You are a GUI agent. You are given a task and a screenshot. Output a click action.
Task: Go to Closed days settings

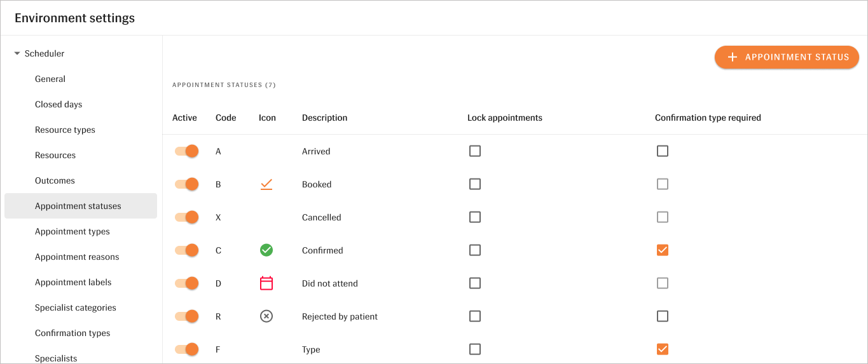pos(59,105)
